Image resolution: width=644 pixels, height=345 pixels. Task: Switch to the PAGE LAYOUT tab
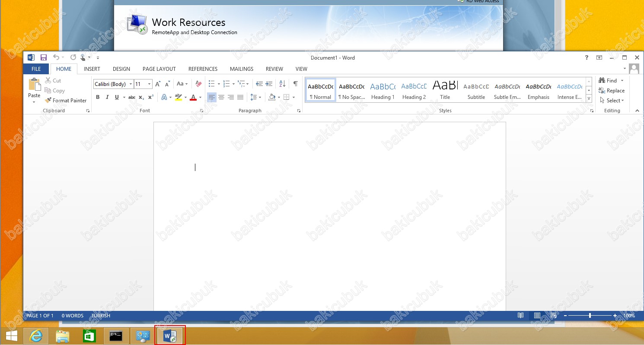(159, 69)
